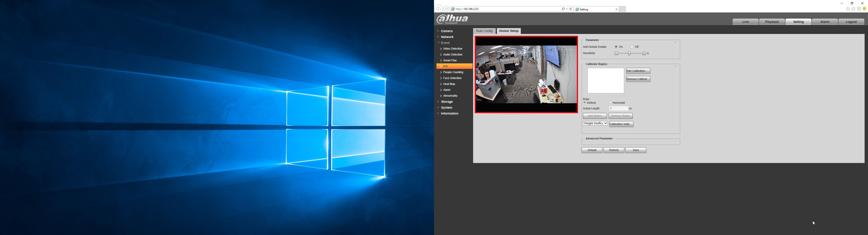Minimize the browser window
The image size is (868, 235).
tap(842, 3)
